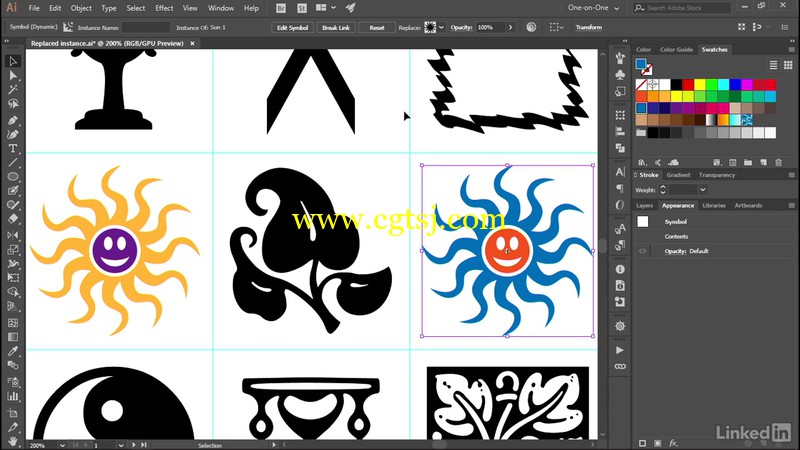
Task: Select the Type tool
Action: pyautogui.click(x=13, y=148)
